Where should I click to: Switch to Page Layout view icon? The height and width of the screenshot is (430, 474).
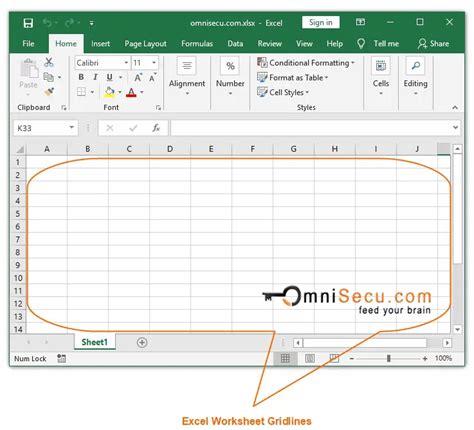(310, 358)
